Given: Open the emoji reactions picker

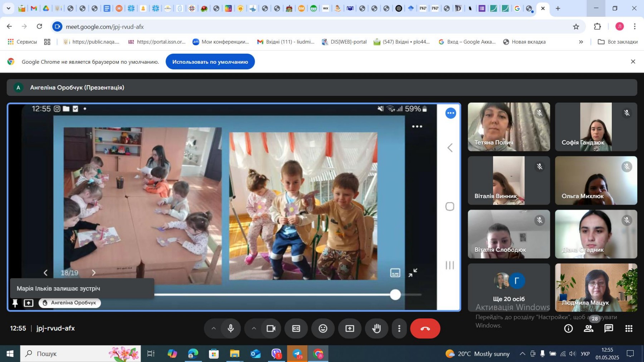Looking at the screenshot, I should click(x=323, y=328).
